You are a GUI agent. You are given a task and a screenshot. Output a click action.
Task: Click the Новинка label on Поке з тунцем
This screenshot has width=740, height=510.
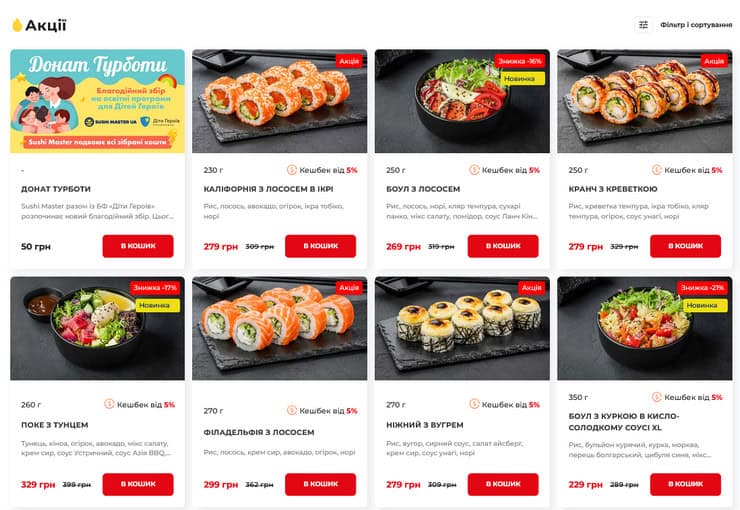pos(154,305)
